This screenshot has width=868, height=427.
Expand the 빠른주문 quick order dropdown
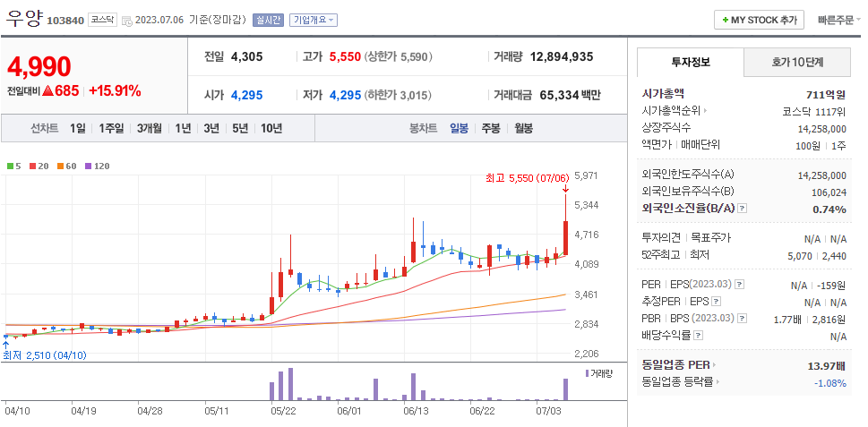[839, 20]
